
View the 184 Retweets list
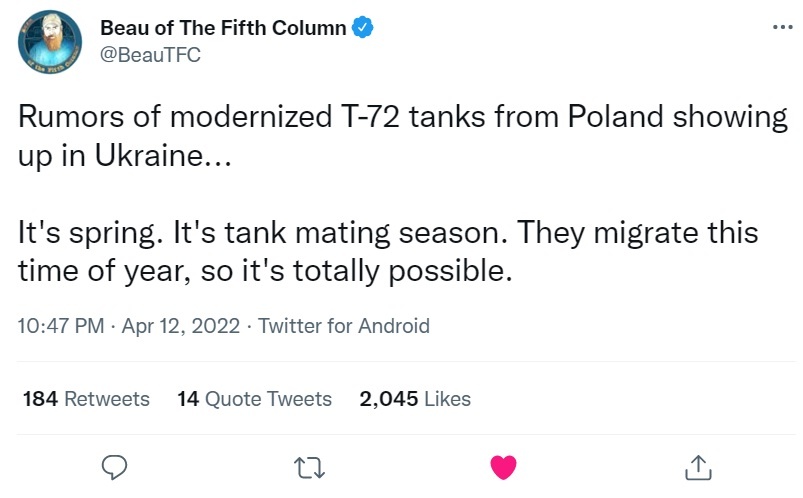[86, 399]
